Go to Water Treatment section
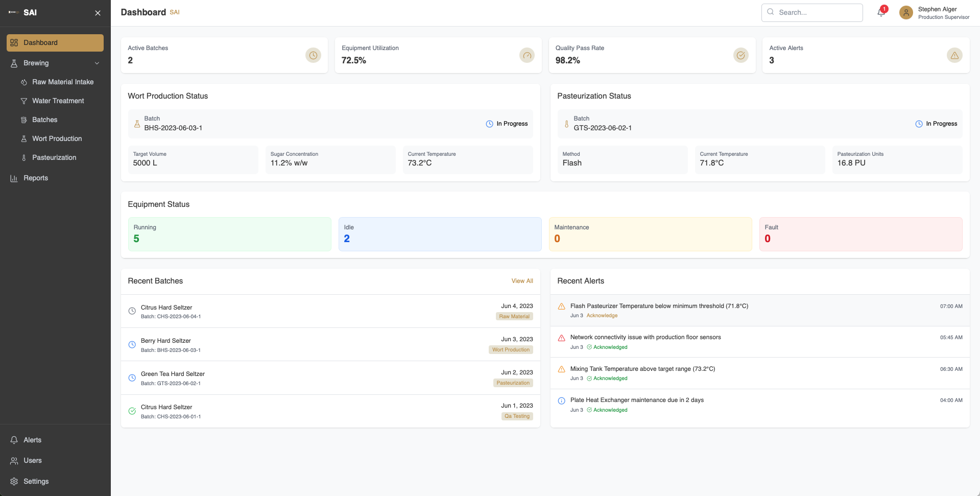Screen dimensions: 980x496 tap(57, 101)
